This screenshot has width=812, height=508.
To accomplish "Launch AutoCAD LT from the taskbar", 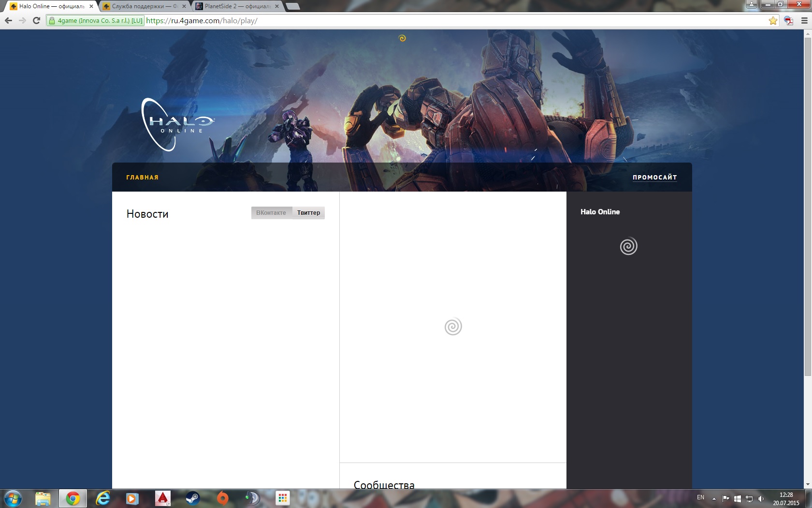I will [x=163, y=498].
